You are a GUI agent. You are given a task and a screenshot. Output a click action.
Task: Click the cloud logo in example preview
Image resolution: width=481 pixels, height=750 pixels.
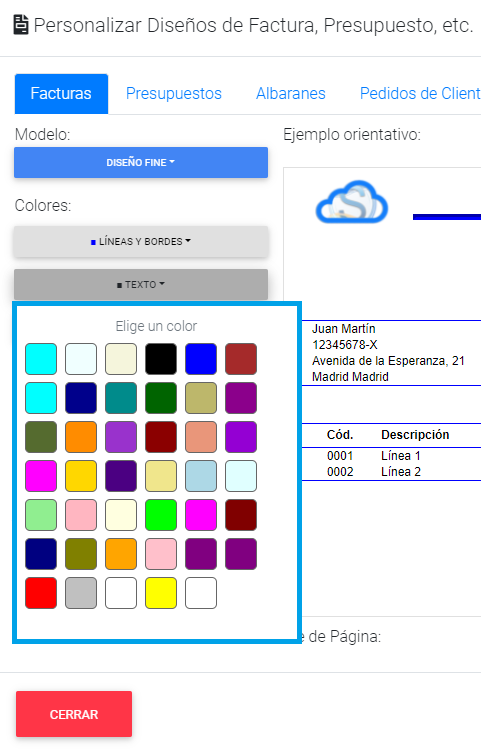(351, 202)
